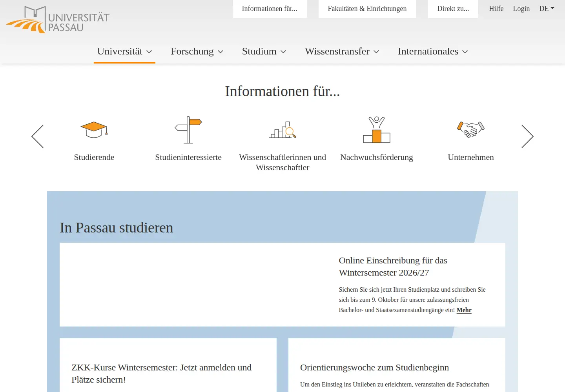Click the Orientierungswoche zum Studienbeginn heading
This screenshot has width=565, height=392.
click(x=375, y=368)
